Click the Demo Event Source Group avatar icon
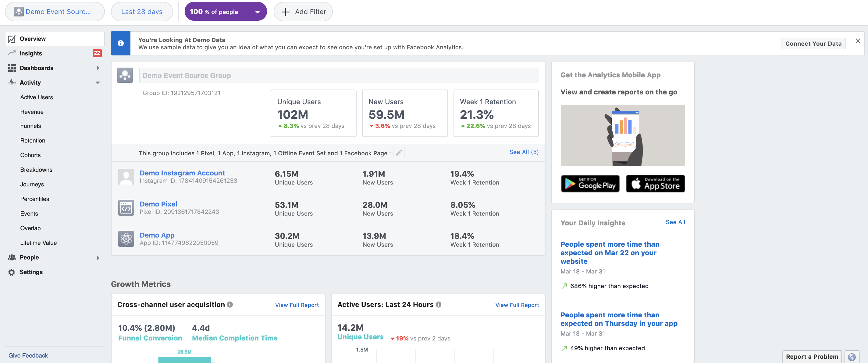Image resolution: width=868 pixels, height=363 pixels. pos(125,76)
